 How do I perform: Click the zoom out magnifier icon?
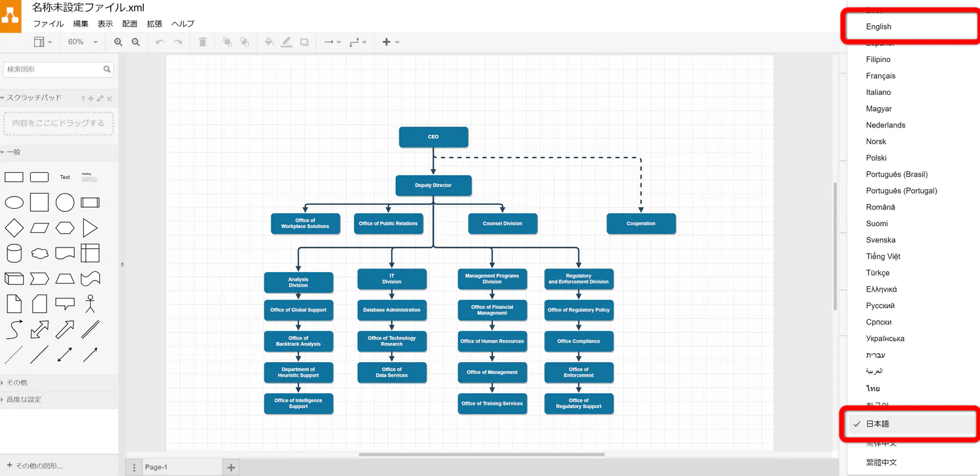(x=136, y=42)
